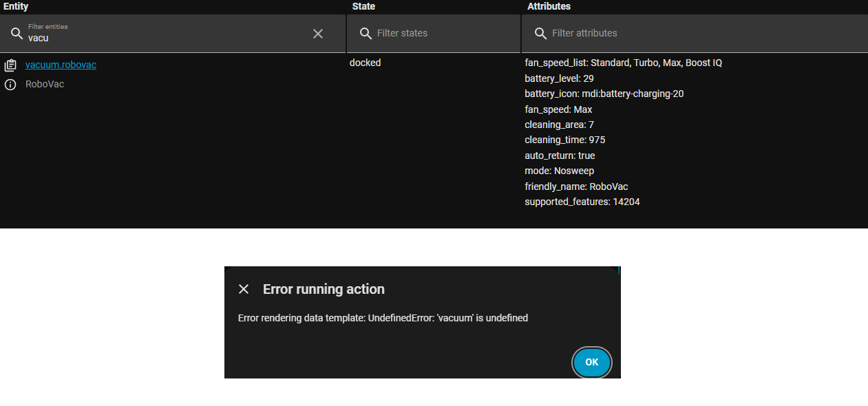The height and width of the screenshot is (406, 868).
Task: Focus the Filter attributes input field
Action: click(x=695, y=33)
